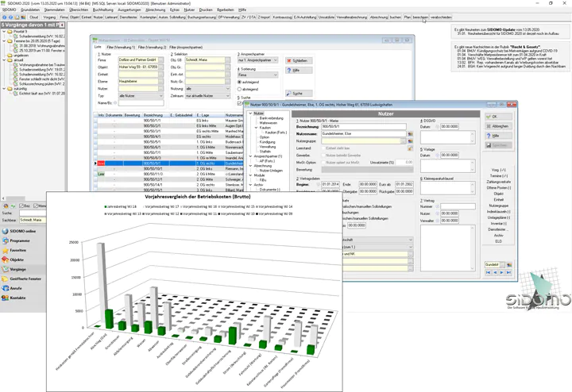This screenshot has height=392, width=572.
Task: Click the Offene Posten link
Action: (x=499, y=188)
